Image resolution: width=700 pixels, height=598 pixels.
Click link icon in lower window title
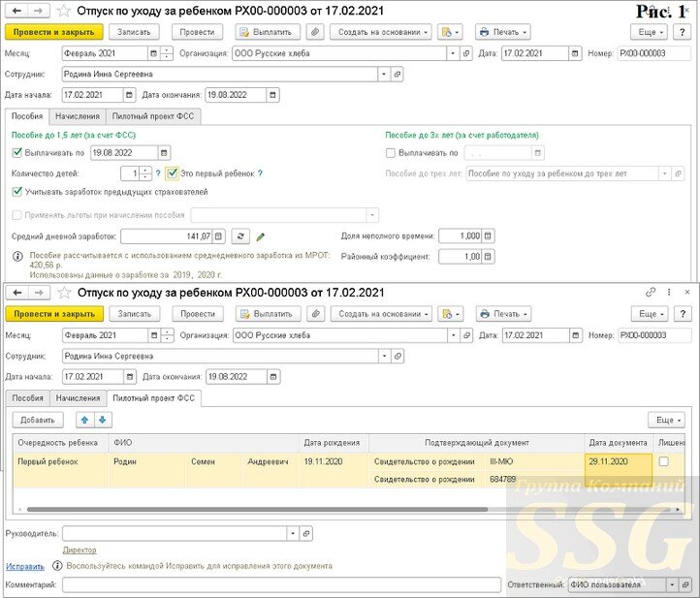click(650, 292)
